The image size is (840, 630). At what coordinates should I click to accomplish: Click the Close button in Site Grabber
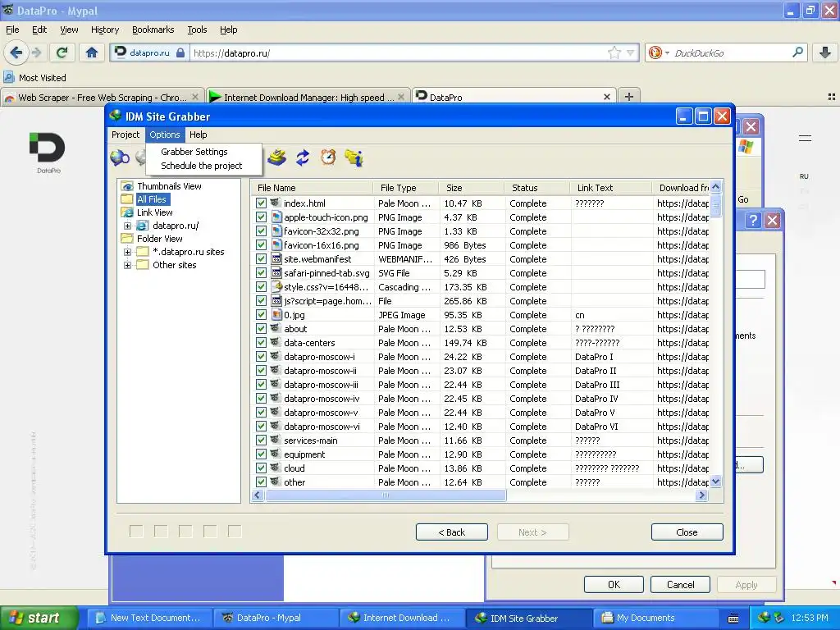coord(687,532)
